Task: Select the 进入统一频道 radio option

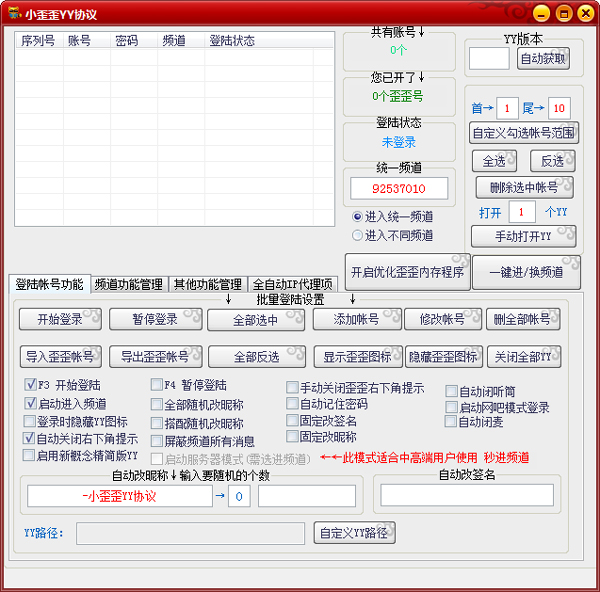Action: tap(357, 216)
